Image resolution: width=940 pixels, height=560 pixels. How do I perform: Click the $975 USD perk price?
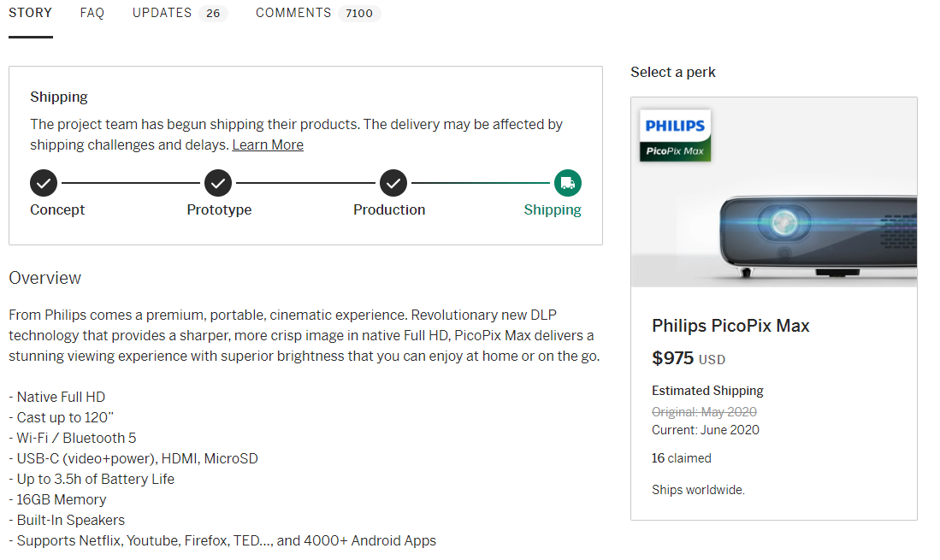point(689,358)
